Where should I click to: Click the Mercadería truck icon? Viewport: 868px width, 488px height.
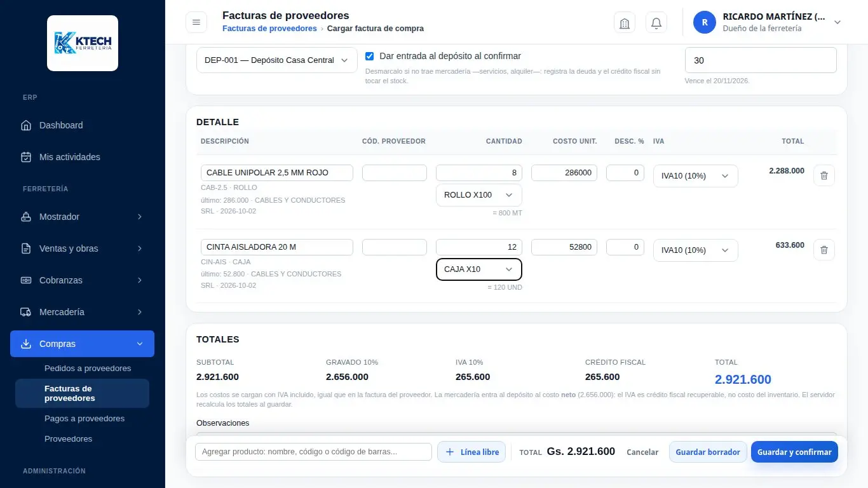(x=26, y=312)
